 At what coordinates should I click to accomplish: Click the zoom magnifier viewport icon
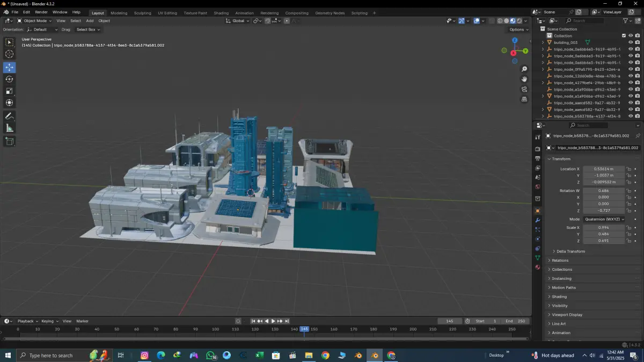coord(524,69)
